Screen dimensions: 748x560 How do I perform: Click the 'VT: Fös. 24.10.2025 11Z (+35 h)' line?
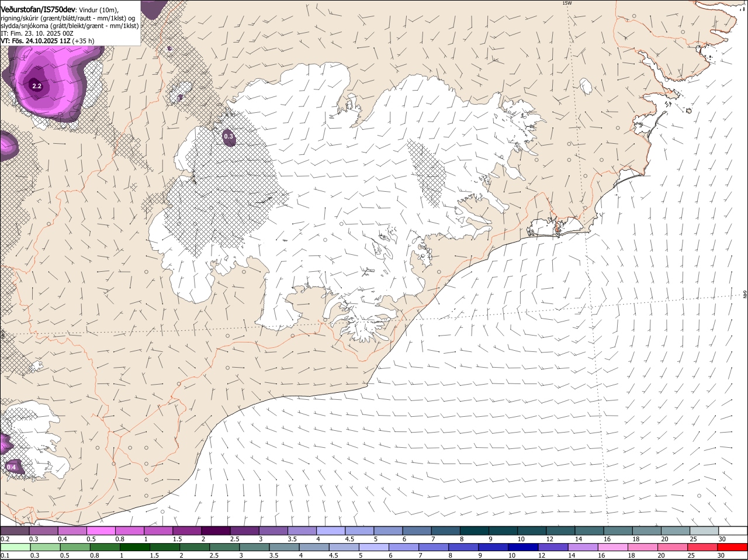pyautogui.click(x=48, y=41)
